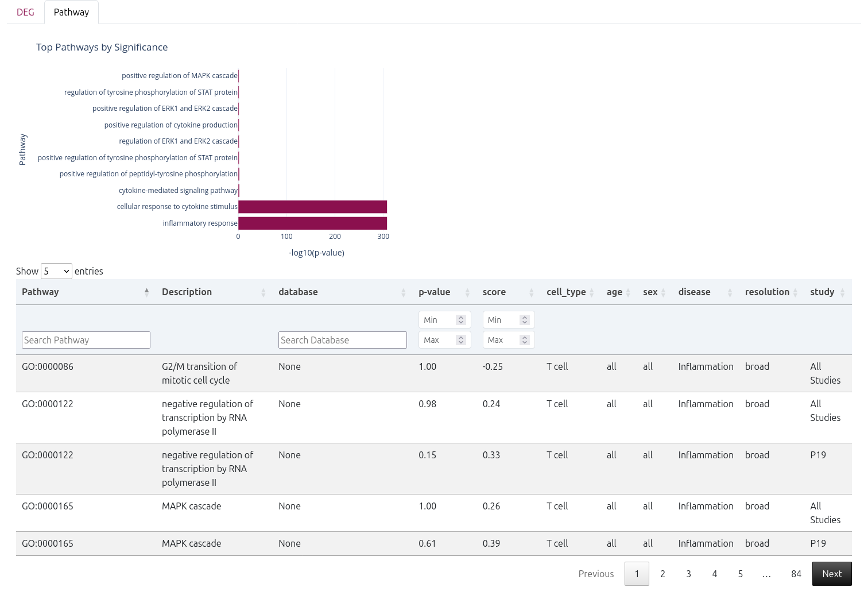The image size is (868, 595).
Task: Go to page 3
Action: (x=688, y=574)
